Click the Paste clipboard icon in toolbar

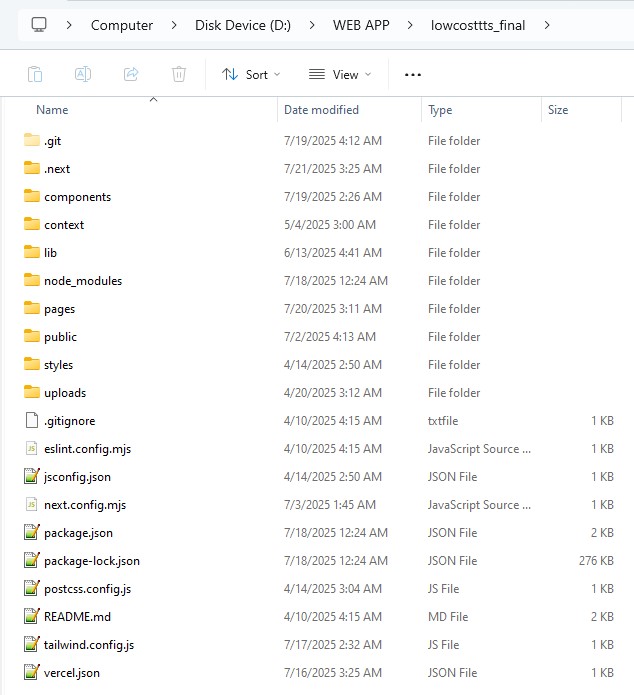tap(35, 74)
